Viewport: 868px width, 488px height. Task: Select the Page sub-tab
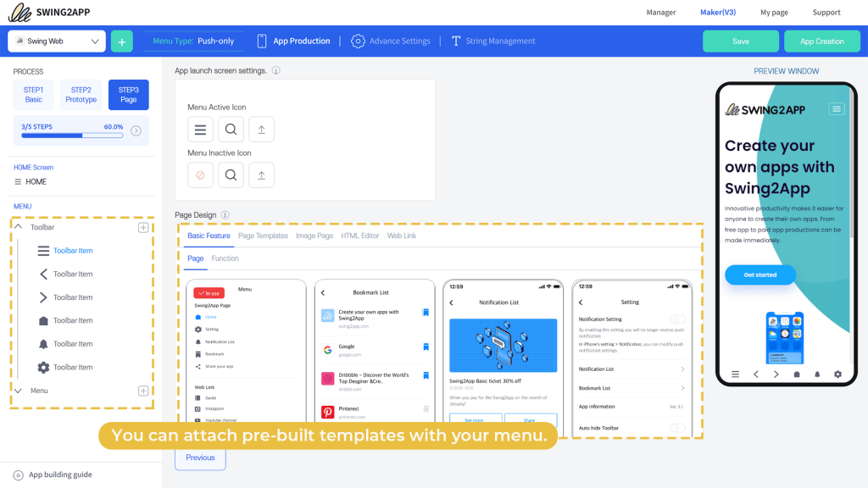coord(196,258)
